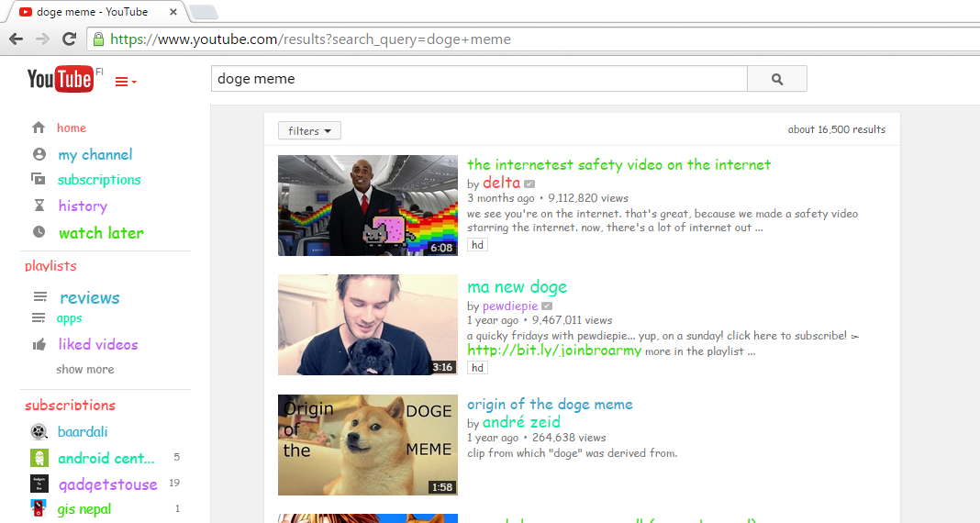The width and height of the screenshot is (980, 523).
Task: Open the reviews playlist
Action: pos(89,297)
